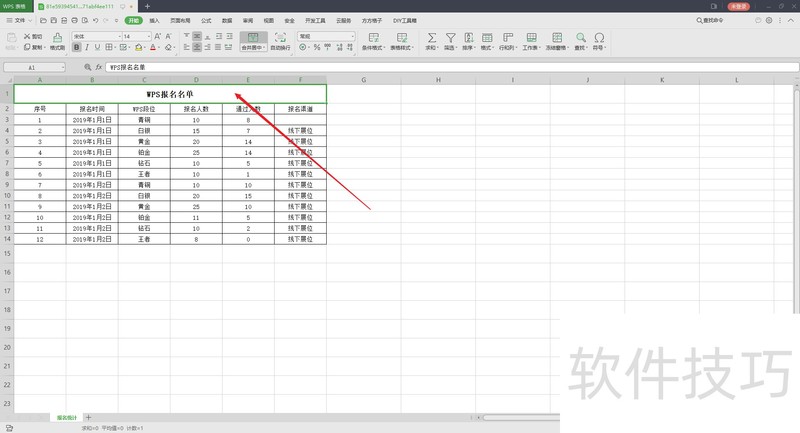800x433 pixels.
Task: Open the font name dropdown
Action: click(x=120, y=37)
